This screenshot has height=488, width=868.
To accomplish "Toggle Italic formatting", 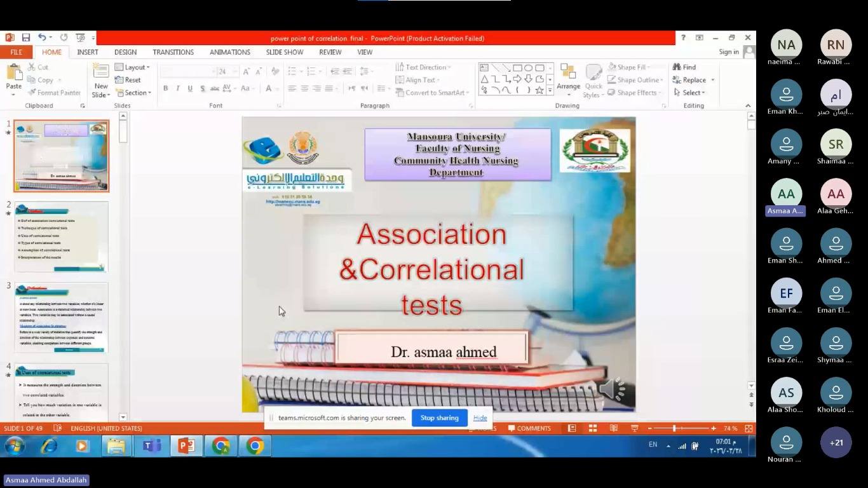I will (177, 88).
